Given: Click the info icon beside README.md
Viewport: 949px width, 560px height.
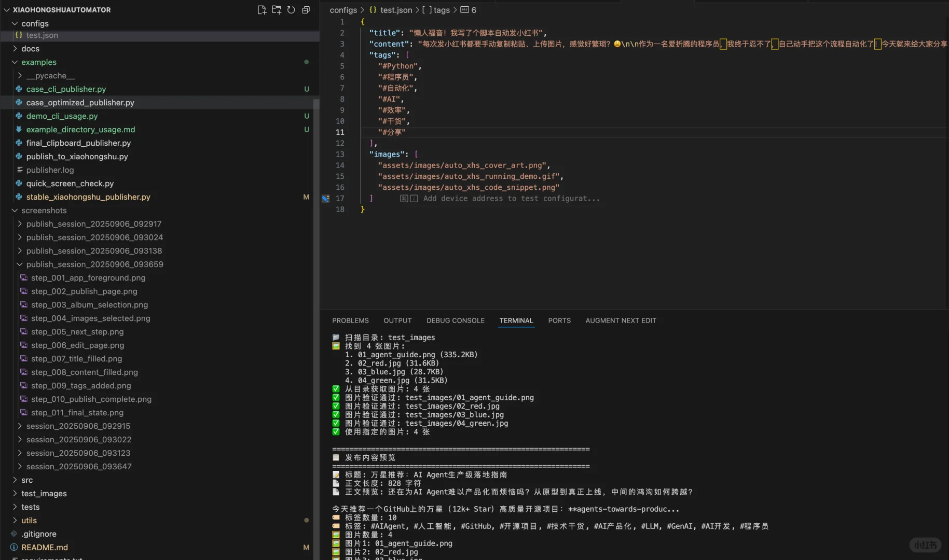Looking at the screenshot, I should [14, 548].
